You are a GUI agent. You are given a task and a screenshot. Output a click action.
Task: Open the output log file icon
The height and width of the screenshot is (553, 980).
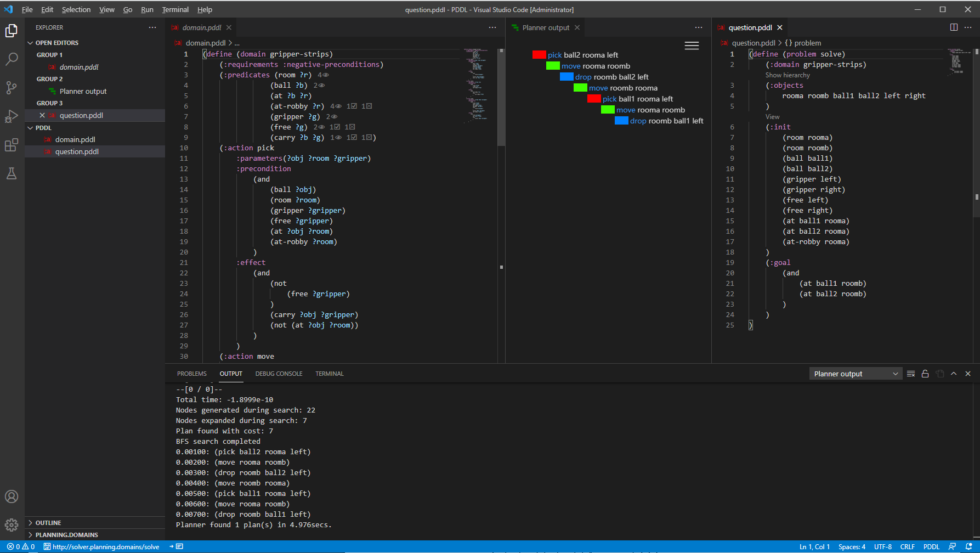[x=940, y=374]
